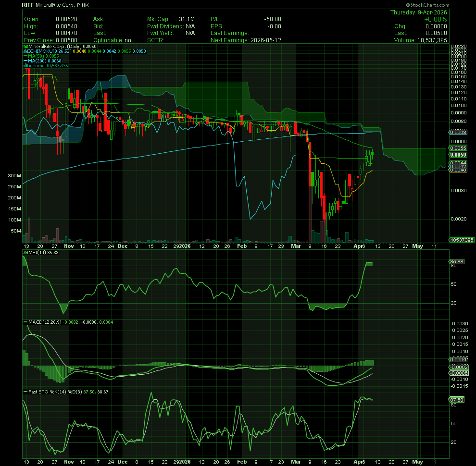Click the EPS value -0.00

(275, 26)
